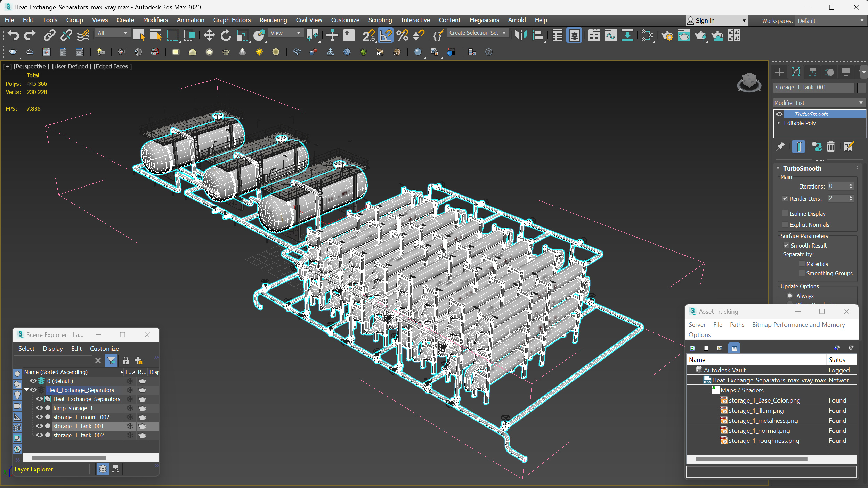Click the Undo arrow icon
Viewport: 868px width, 488px height.
[13, 35]
